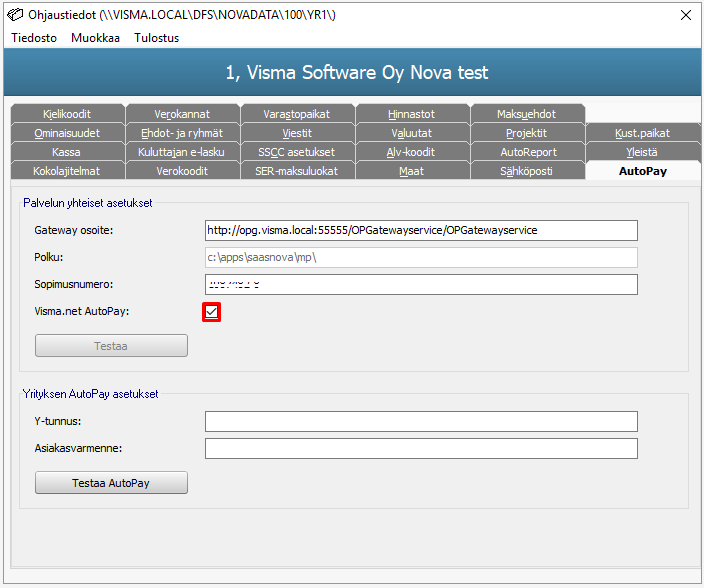Focus the Asiakasvarmenne input field

tap(421, 448)
